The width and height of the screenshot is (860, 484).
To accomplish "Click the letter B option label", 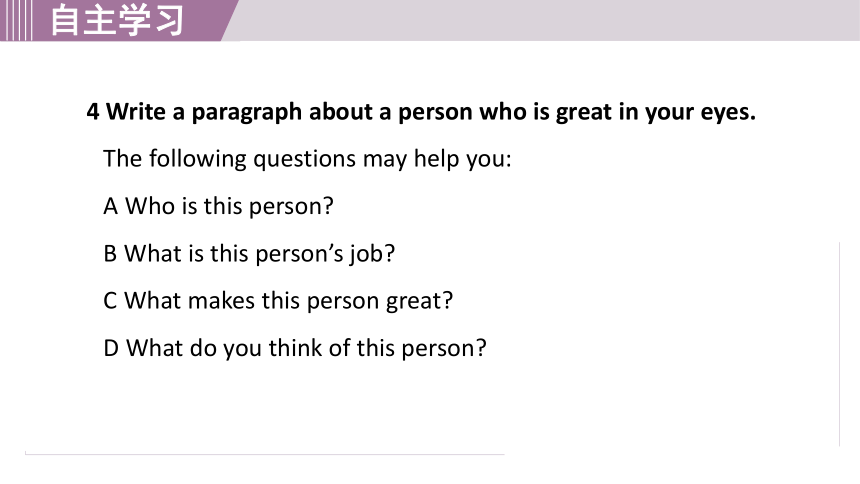I will tap(110, 254).
